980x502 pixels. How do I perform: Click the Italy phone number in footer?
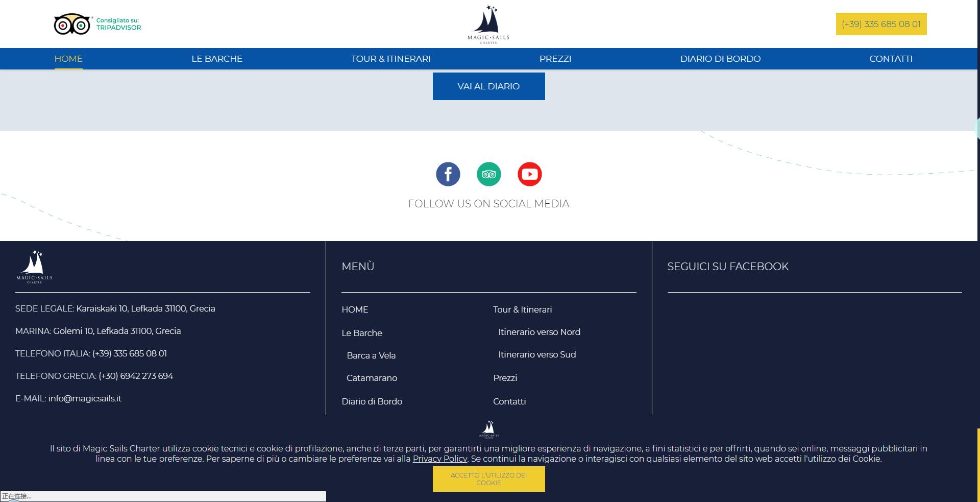130,353
